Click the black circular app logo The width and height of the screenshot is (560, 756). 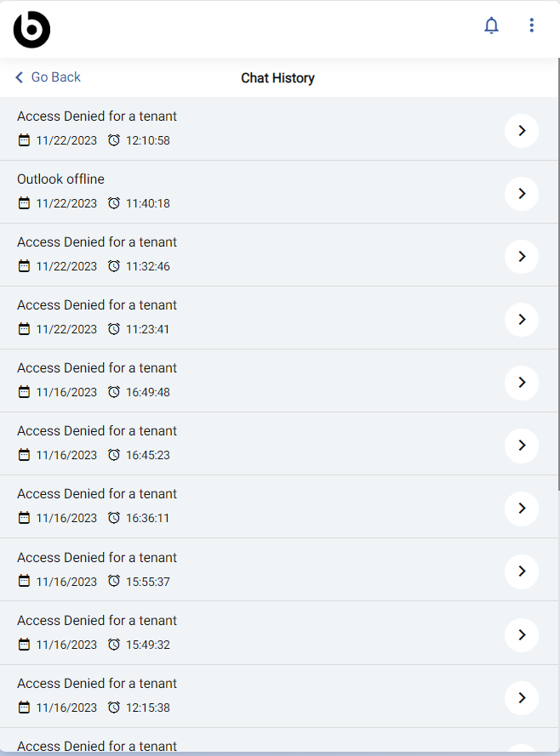point(31,30)
